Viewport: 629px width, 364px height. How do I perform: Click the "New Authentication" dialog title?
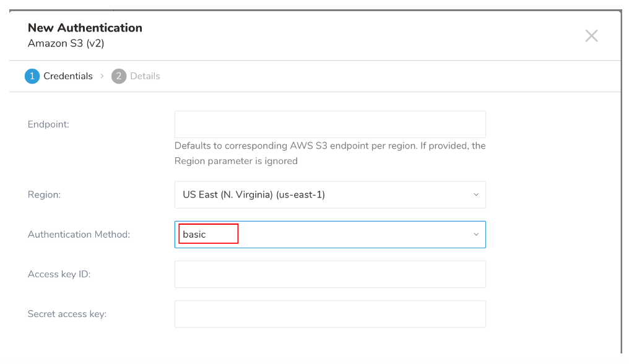tap(85, 28)
